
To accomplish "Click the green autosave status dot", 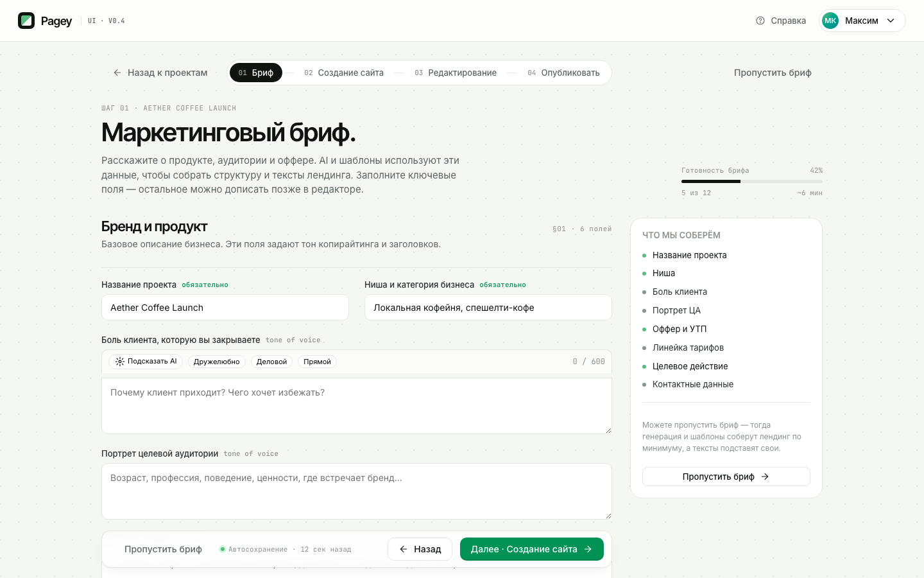I will click(223, 549).
